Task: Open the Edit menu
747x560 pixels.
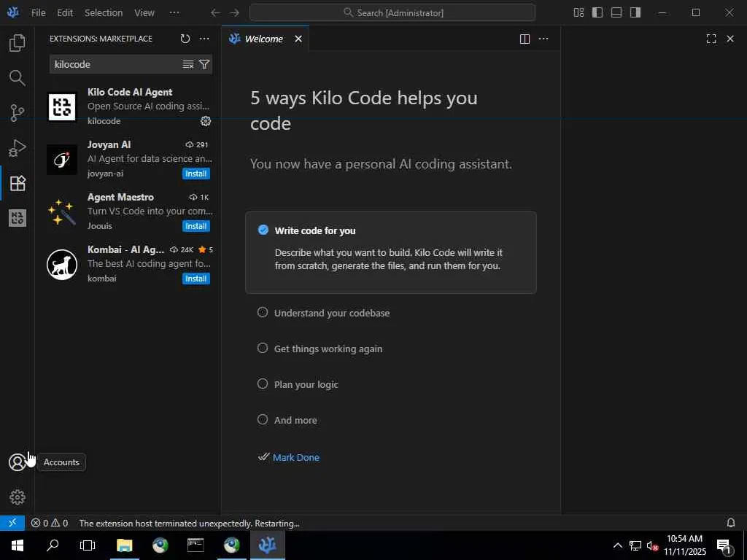Action: pyautogui.click(x=65, y=13)
